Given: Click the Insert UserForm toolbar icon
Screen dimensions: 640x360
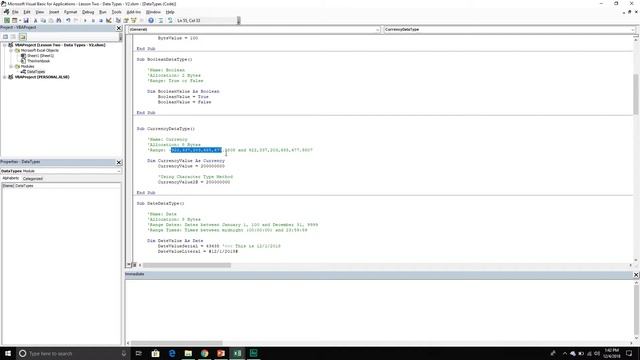Looking at the screenshot, I should [14, 20].
